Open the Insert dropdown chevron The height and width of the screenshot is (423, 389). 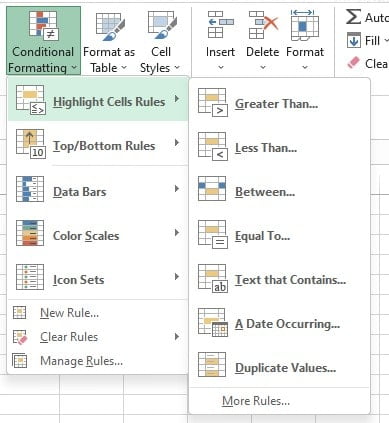[x=221, y=67]
